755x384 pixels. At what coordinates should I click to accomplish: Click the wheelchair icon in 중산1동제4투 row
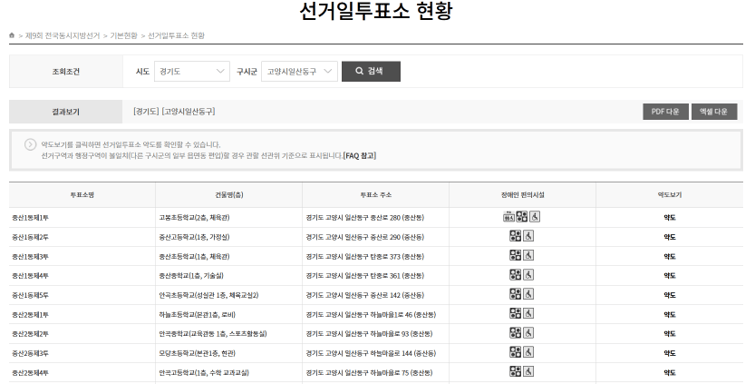point(529,275)
